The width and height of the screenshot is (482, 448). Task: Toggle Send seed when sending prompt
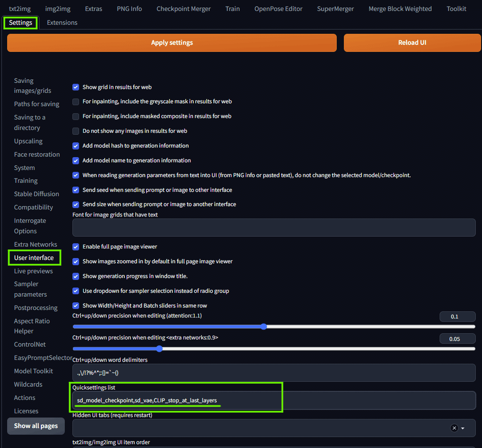coord(76,190)
